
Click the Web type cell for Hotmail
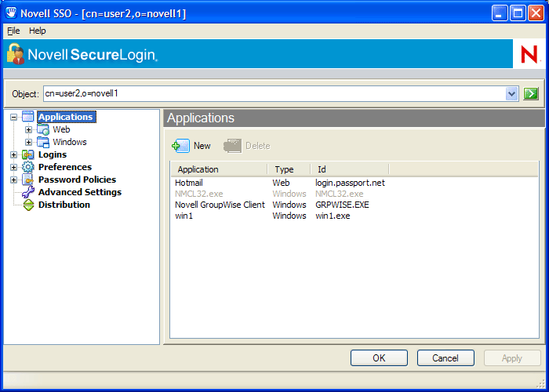click(281, 183)
